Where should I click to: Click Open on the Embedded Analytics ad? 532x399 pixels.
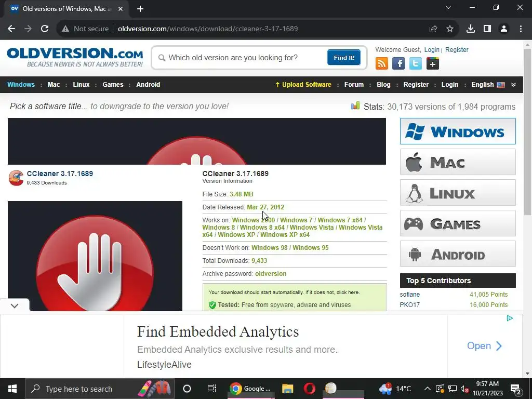(484, 345)
